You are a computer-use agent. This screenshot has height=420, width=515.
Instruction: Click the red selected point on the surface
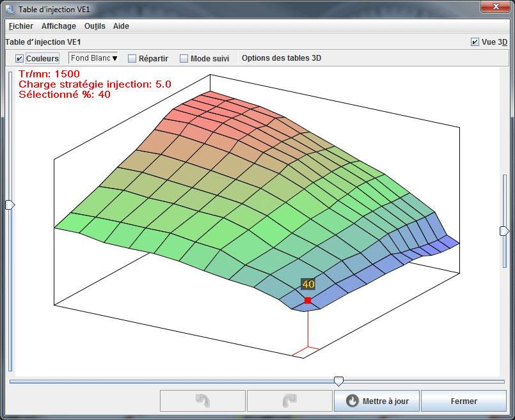308,300
